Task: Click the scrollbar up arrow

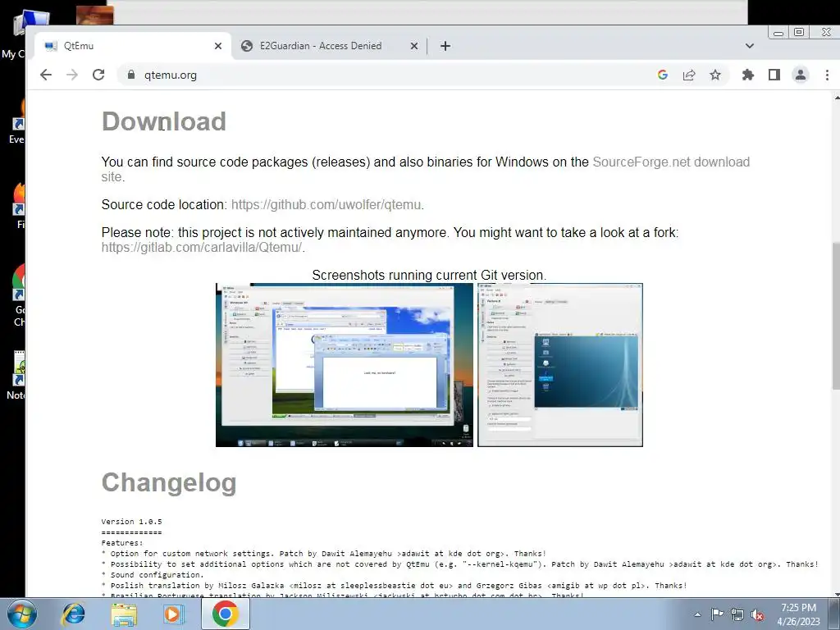Action: tap(836, 98)
